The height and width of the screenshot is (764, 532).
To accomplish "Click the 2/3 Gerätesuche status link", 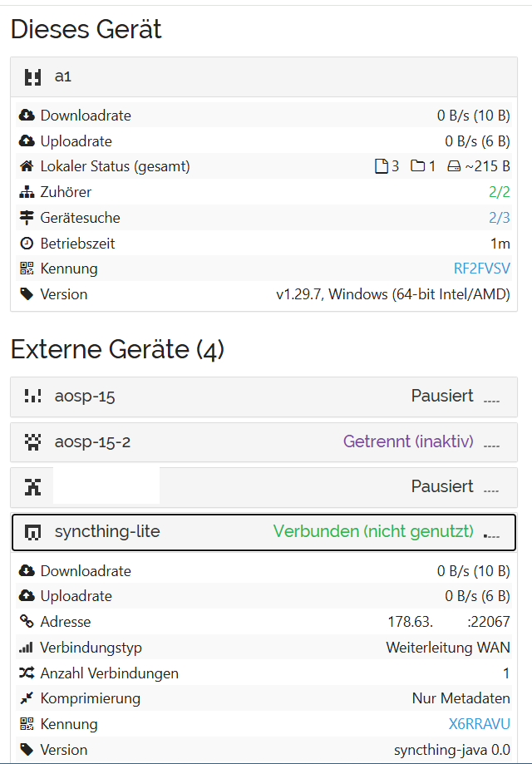I will (500, 217).
